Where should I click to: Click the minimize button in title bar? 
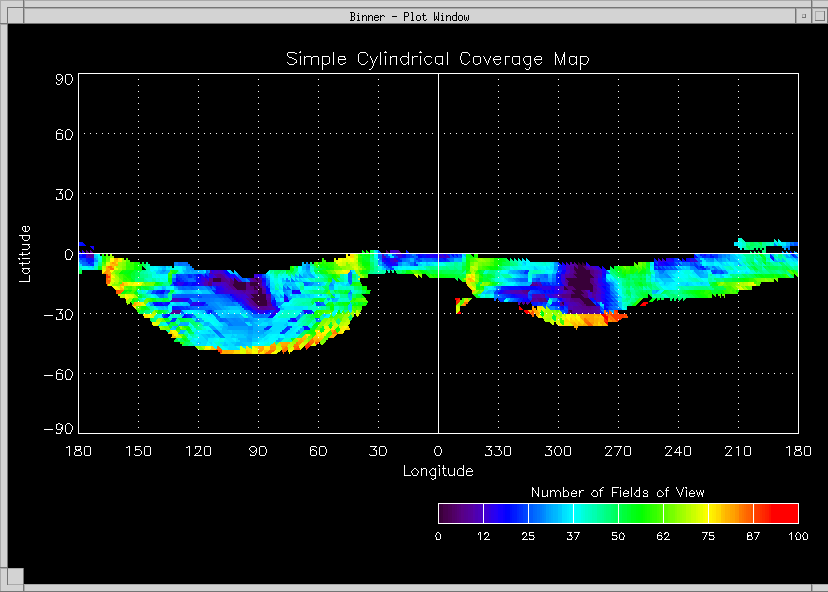click(x=803, y=16)
